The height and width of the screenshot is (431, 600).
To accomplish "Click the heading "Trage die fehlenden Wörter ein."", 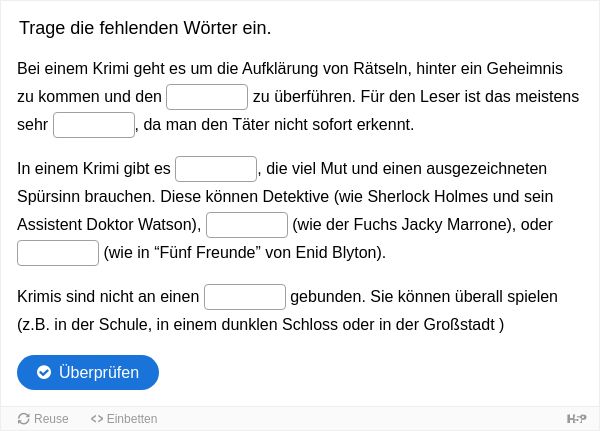I will [145, 28].
